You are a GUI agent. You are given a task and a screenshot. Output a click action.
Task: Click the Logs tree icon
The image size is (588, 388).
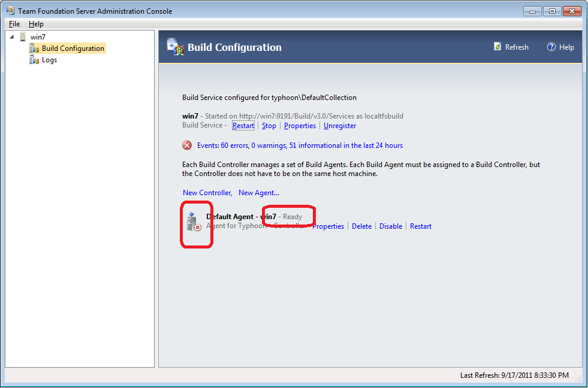(35, 60)
